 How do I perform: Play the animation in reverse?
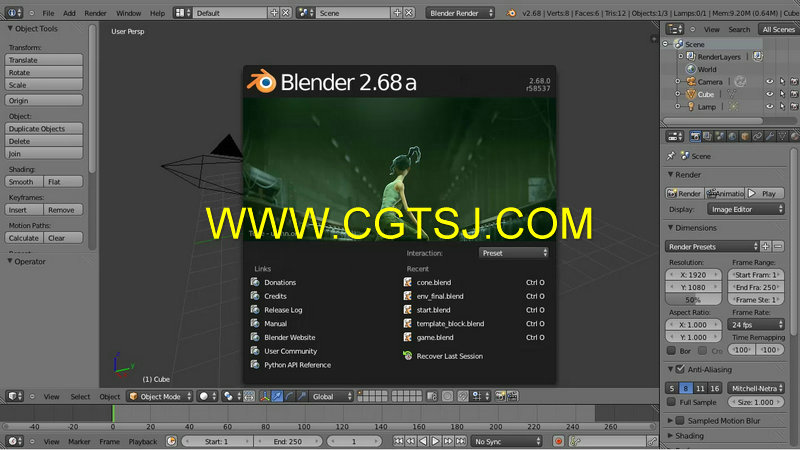[x=423, y=441]
